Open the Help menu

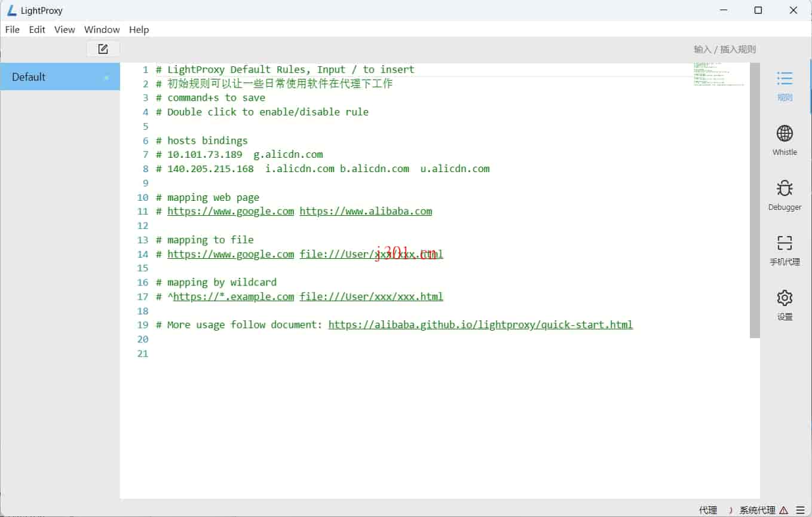tap(139, 29)
